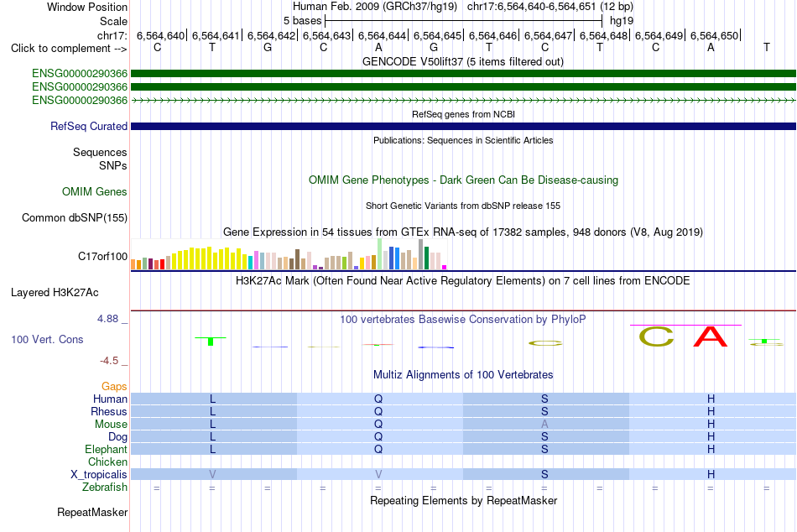This screenshot has height=532, width=797.
Task: Click the gray A residue in the Mouse row
Action: 544,425
